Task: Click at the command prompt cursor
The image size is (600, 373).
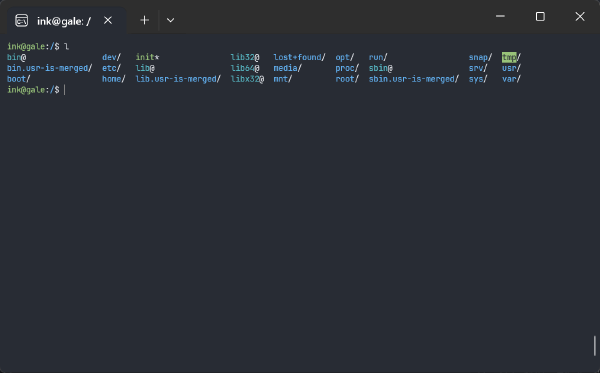Action: click(x=65, y=90)
